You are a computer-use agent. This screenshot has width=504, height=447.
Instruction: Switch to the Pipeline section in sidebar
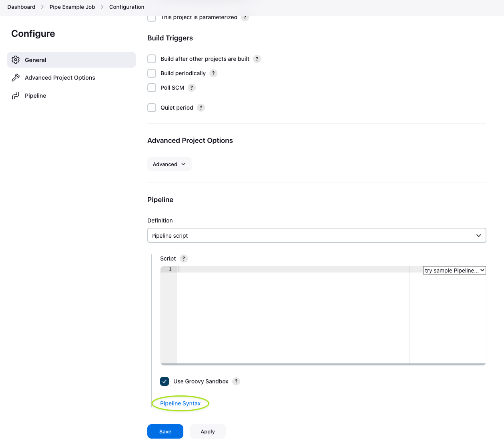(x=36, y=95)
